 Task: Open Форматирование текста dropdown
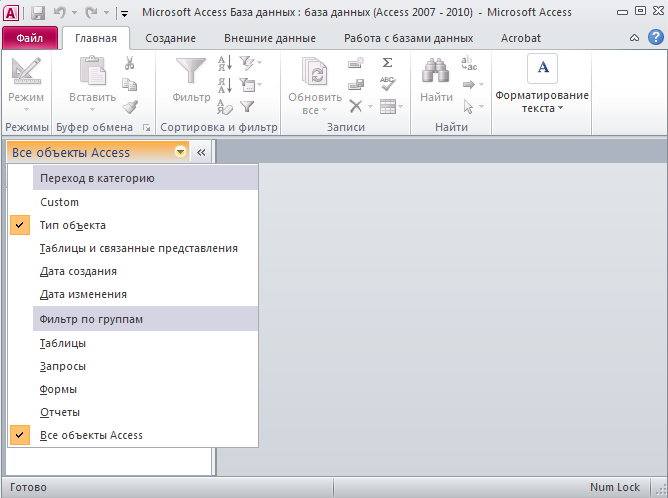(541, 85)
